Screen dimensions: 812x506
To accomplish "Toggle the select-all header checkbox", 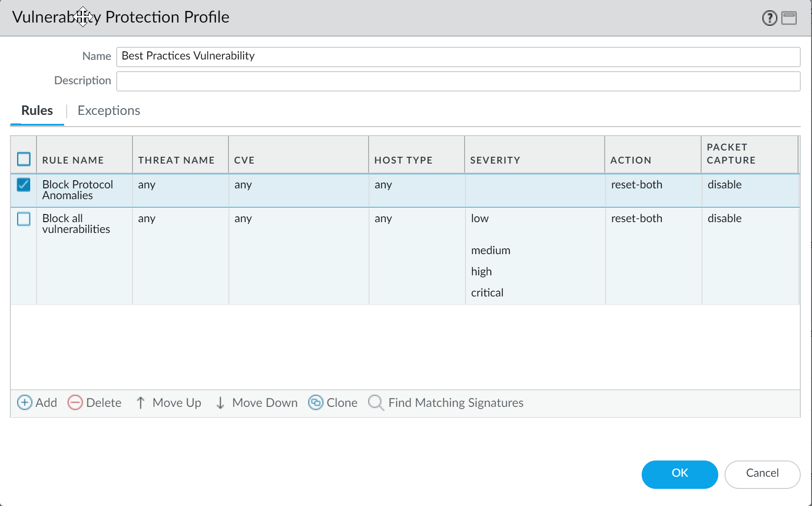I will (x=23, y=159).
